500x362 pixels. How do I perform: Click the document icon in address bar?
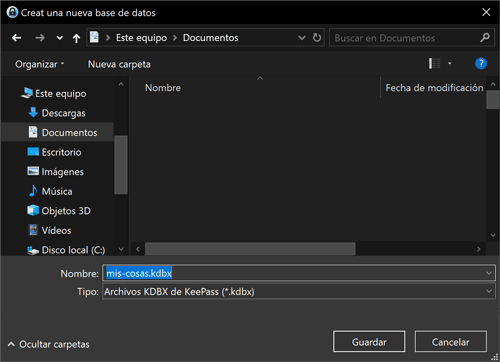[x=94, y=37]
